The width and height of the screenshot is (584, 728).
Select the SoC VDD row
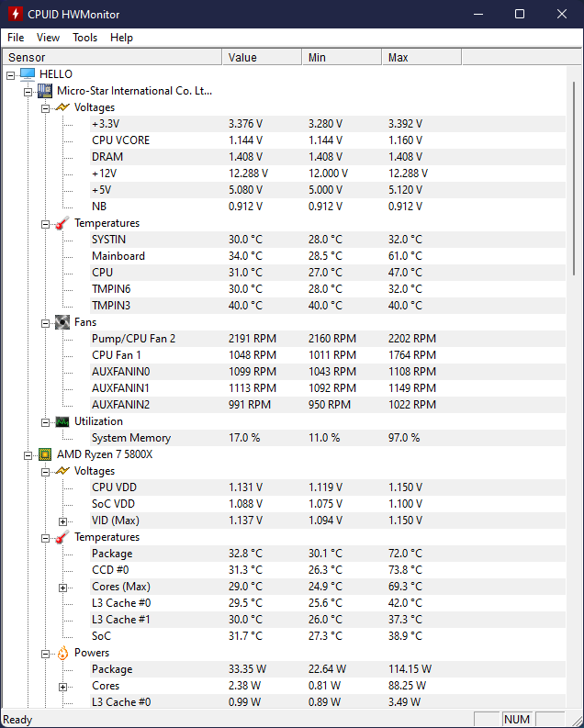tap(328, 504)
